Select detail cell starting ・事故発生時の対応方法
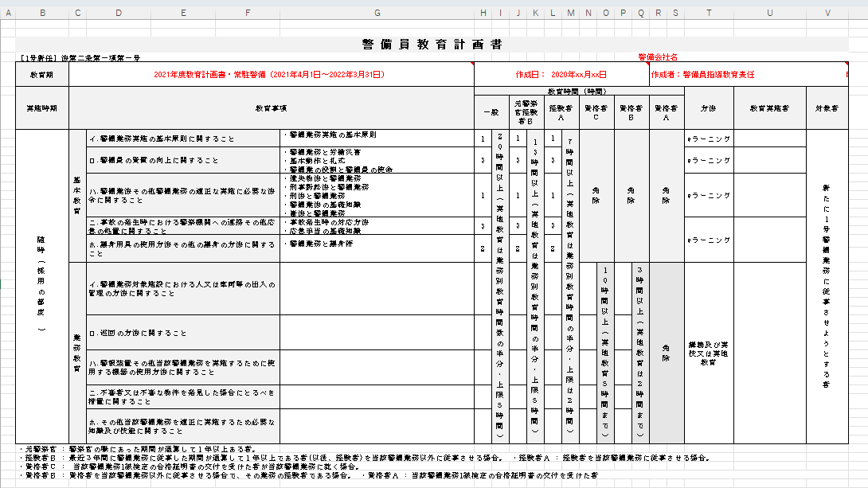Viewport: 868px width, 488px height. pyautogui.click(x=377, y=226)
